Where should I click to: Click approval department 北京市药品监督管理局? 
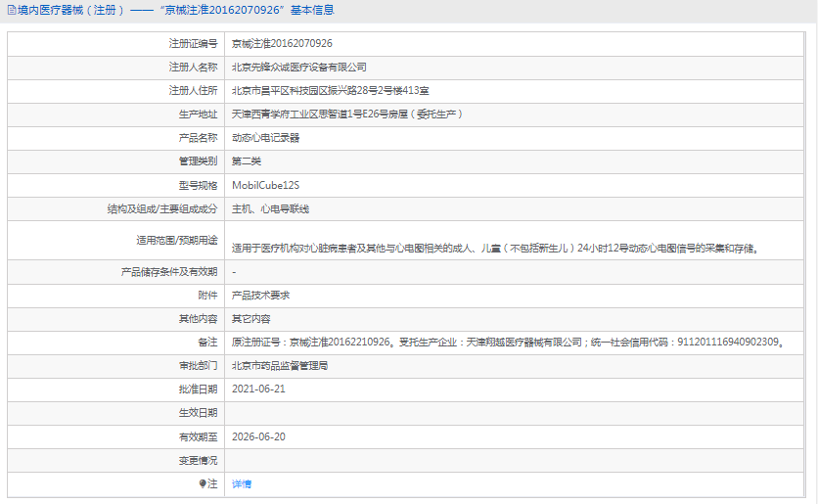(x=280, y=366)
